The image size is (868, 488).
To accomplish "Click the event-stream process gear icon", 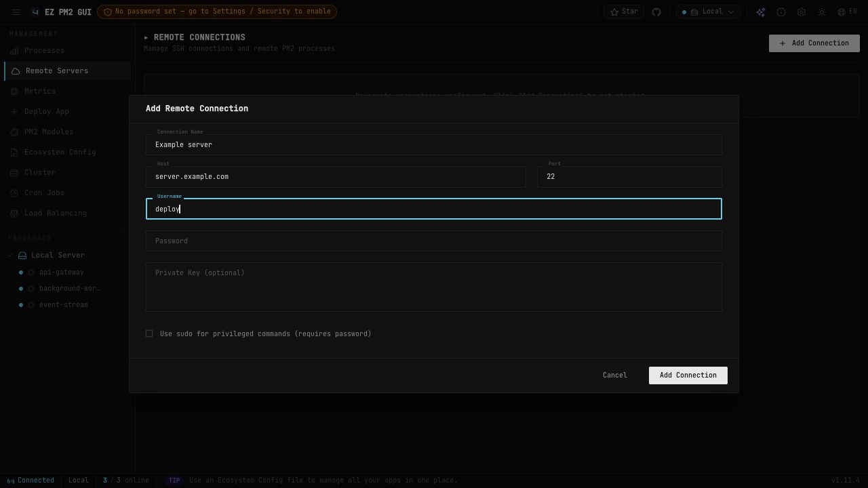I will pos(31,305).
